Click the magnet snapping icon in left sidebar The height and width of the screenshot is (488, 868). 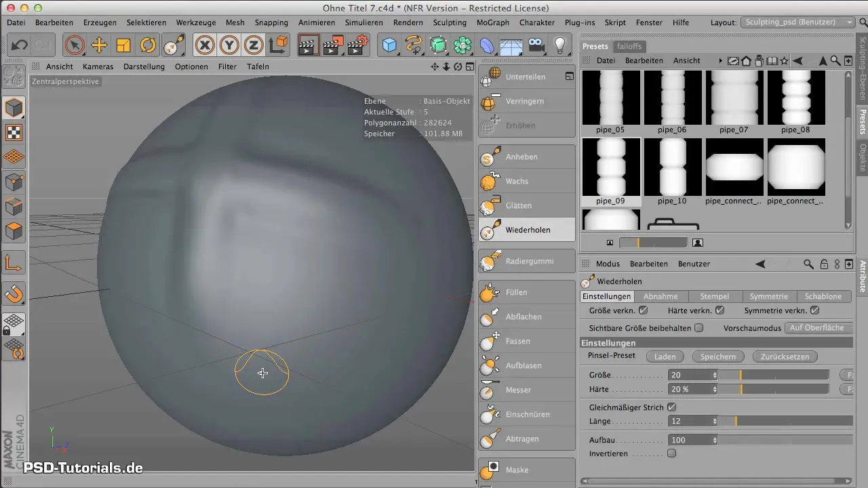point(14,293)
